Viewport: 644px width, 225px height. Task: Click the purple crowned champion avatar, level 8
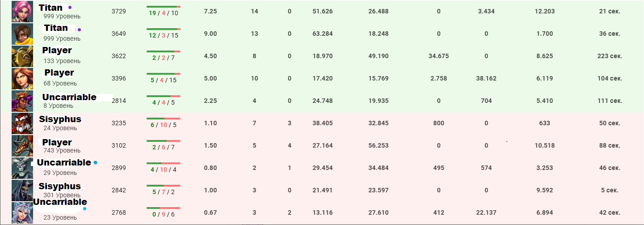(22, 101)
